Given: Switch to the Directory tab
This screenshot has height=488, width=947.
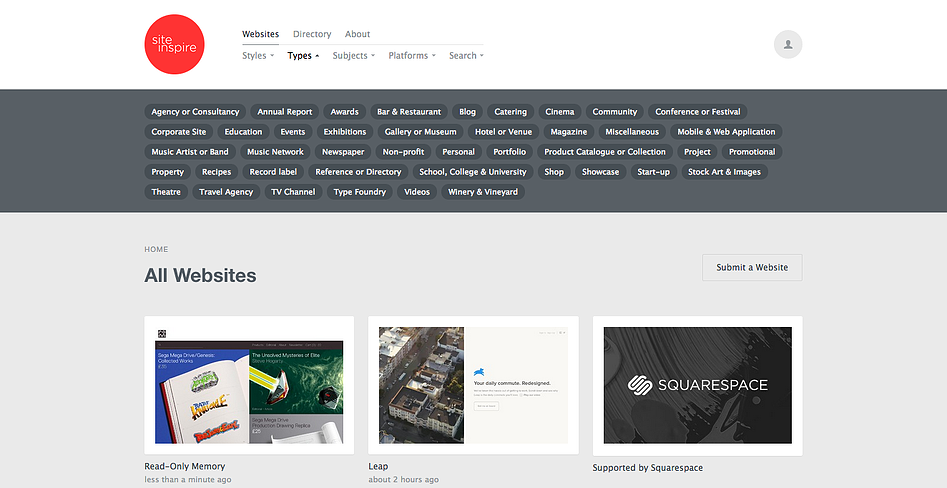Looking at the screenshot, I should [312, 34].
